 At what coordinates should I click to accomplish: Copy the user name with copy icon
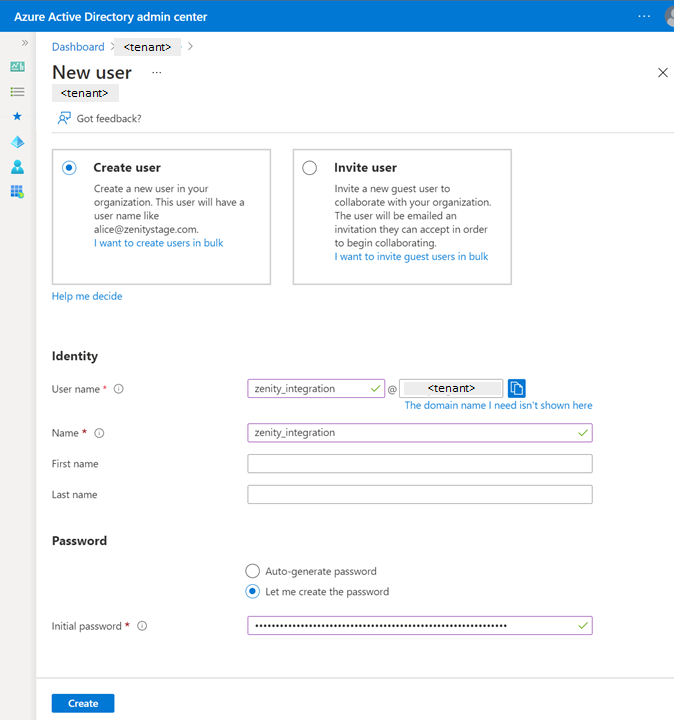516,389
